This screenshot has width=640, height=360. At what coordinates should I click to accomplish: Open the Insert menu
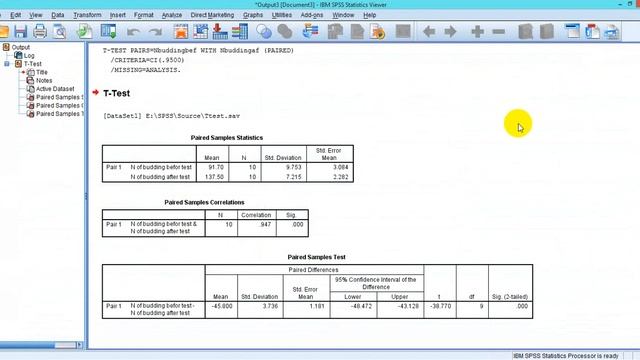pyautogui.click(x=118, y=15)
